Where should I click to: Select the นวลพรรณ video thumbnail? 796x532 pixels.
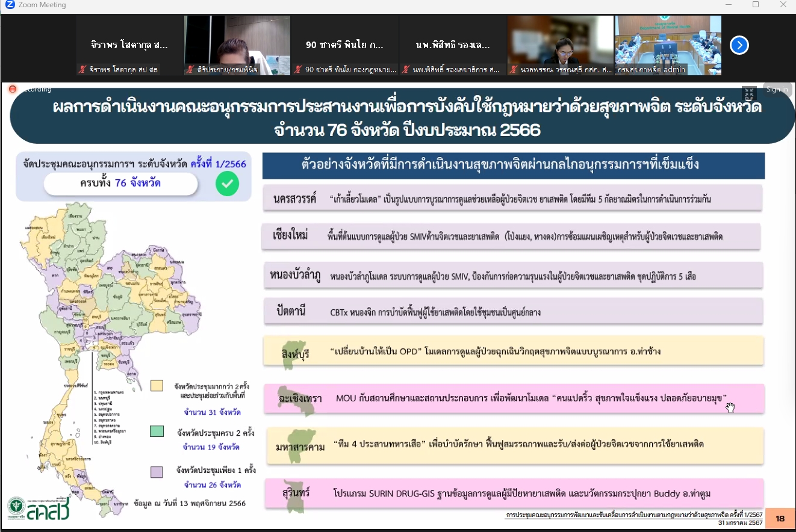560,45
